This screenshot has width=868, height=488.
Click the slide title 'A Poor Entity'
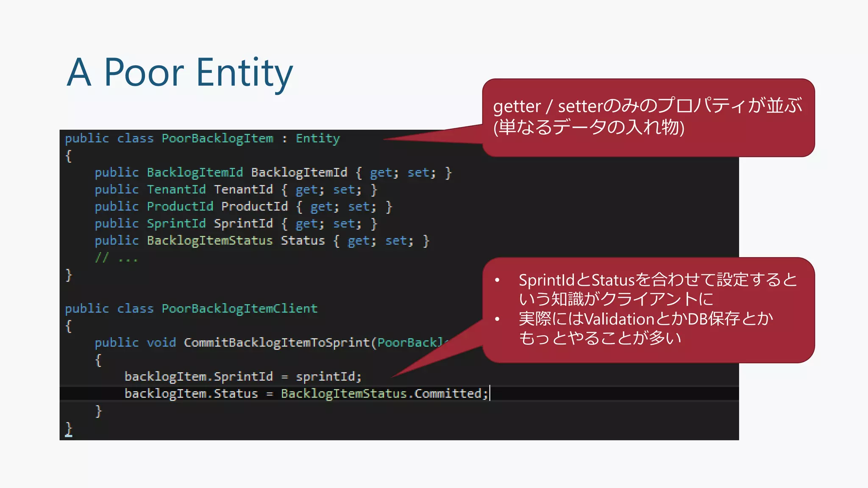pyautogui.click(x=180, y=73)
